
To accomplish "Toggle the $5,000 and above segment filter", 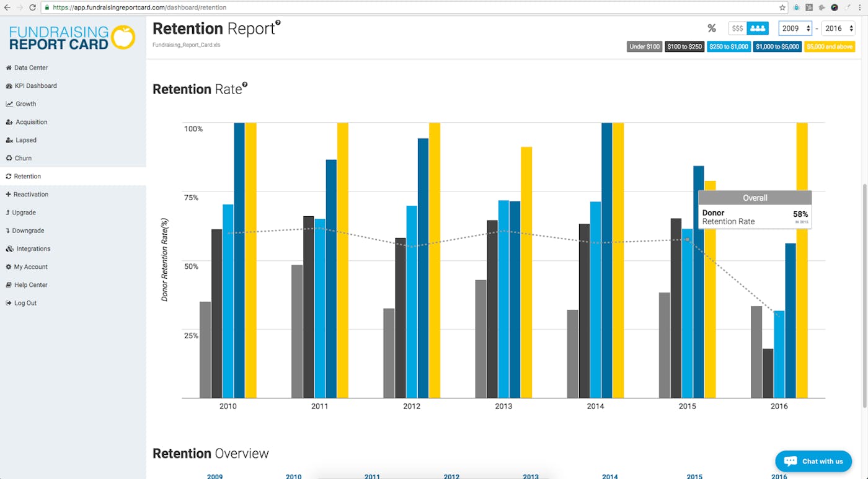I will [829, 46].
